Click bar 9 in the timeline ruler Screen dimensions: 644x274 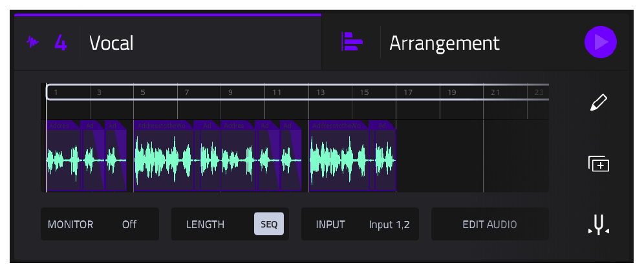coord(230,92)
